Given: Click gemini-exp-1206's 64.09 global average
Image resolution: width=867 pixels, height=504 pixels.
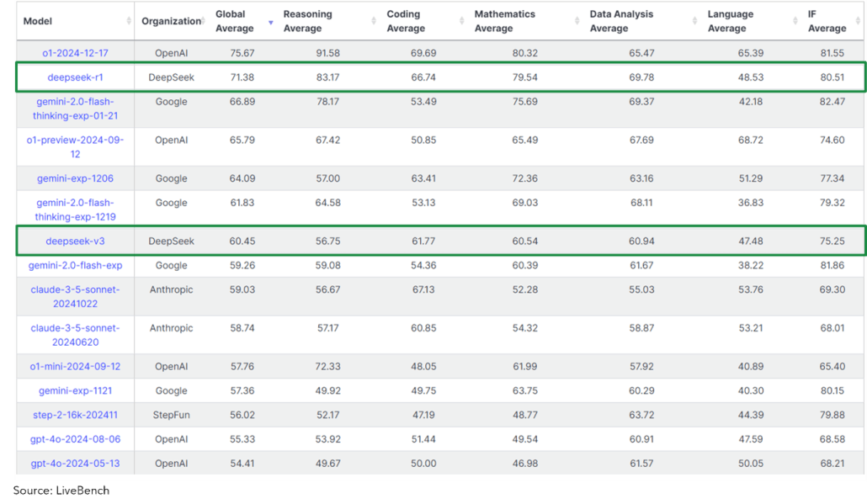Looking at the screenshot, I should (x=242, y=178).
